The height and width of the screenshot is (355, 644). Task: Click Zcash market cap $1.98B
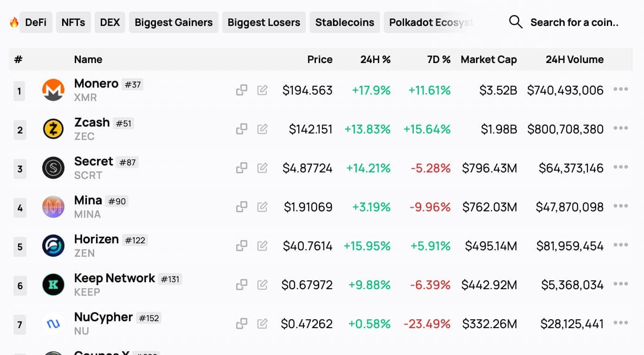click(499, 129)
